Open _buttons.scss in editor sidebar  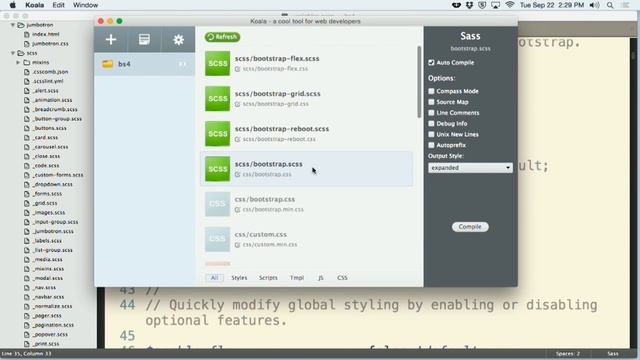[x=50, y=128]
